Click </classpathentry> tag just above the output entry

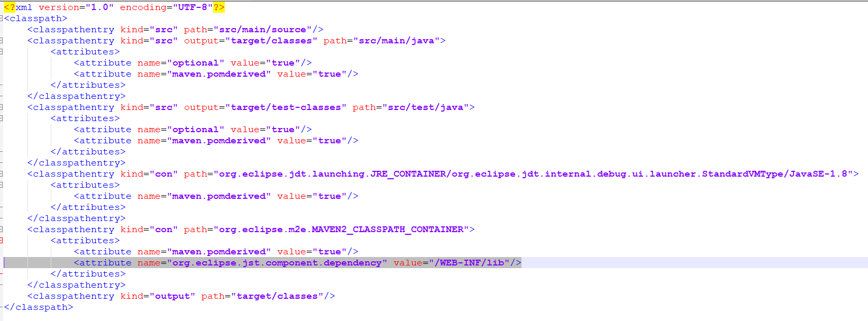tap(77, 285)
